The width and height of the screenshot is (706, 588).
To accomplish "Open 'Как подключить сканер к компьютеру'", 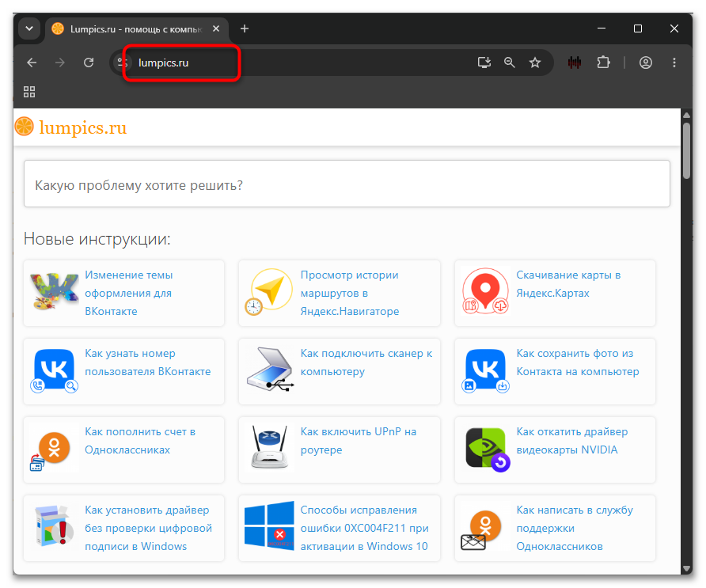I will 366,362.
